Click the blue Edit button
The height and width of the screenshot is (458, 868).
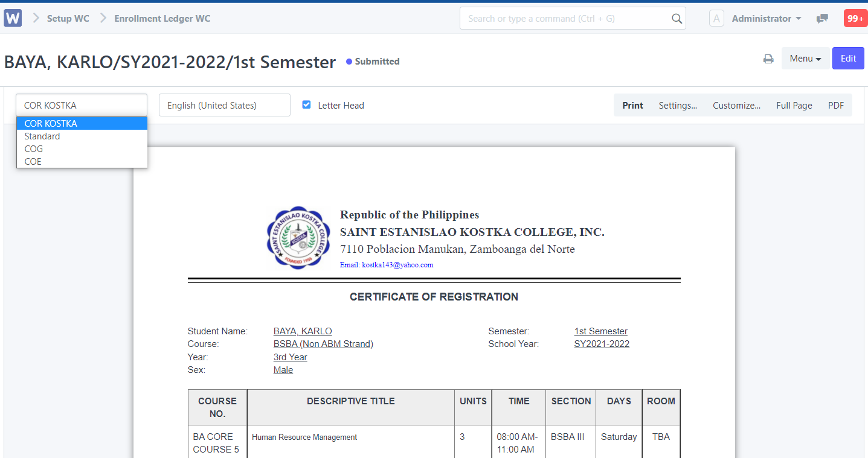pyautogui.click(x=848, y=59)
